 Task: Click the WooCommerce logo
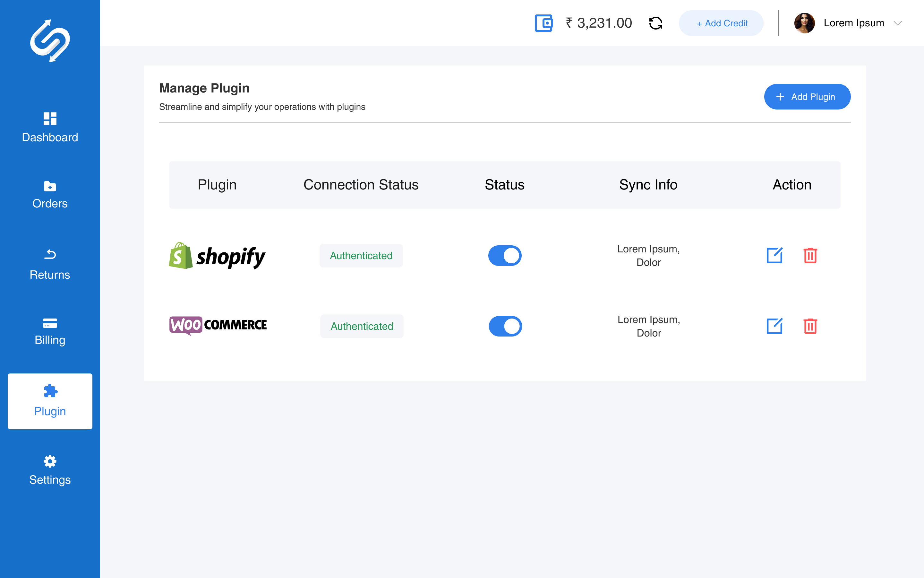tap(218, 325)
